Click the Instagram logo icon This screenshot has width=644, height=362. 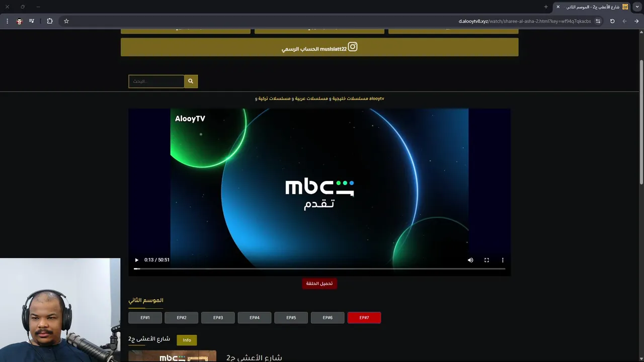click(x=353, y=47)
